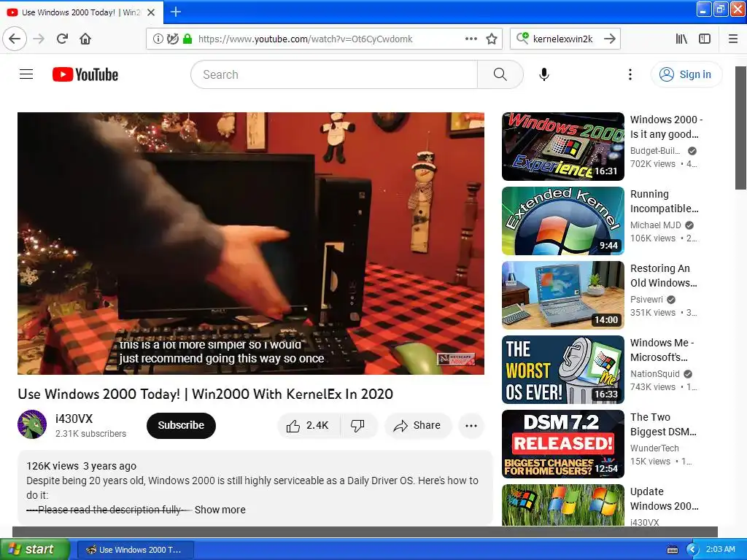This screenshot has height=560, width=747.
Task: Click the vertical page scrollbar
Action: (x=741, y=128)
